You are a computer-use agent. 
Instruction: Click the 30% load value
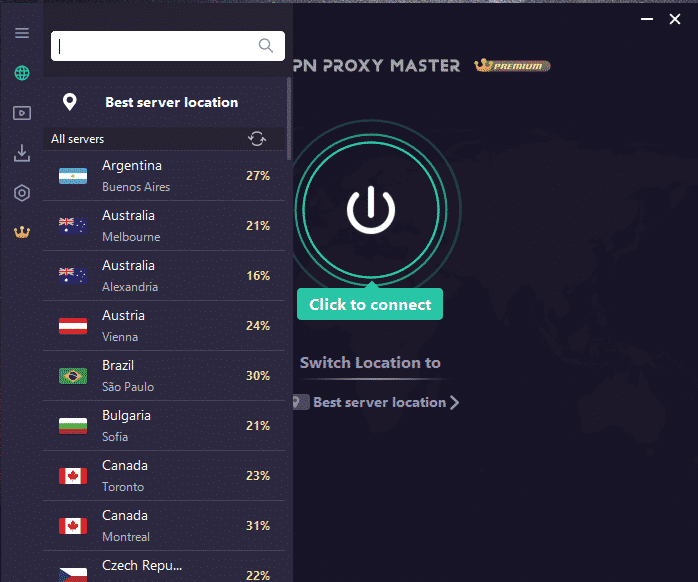pyautogui.click(x=258, y=375)
